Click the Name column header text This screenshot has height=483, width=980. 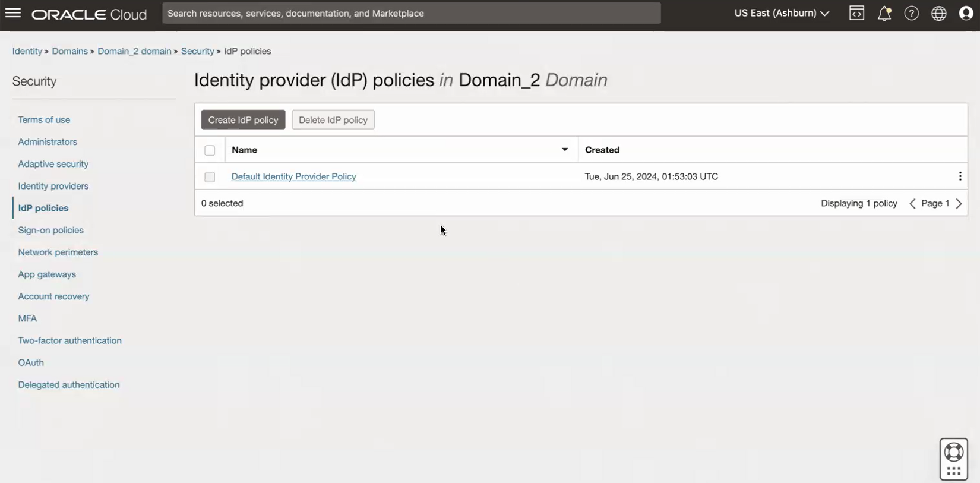pos(244,150)
